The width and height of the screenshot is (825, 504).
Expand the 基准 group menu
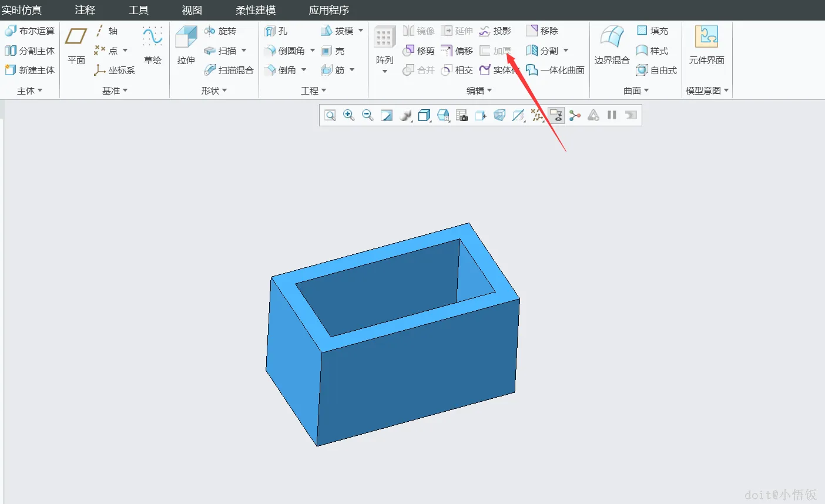[115, 90]
